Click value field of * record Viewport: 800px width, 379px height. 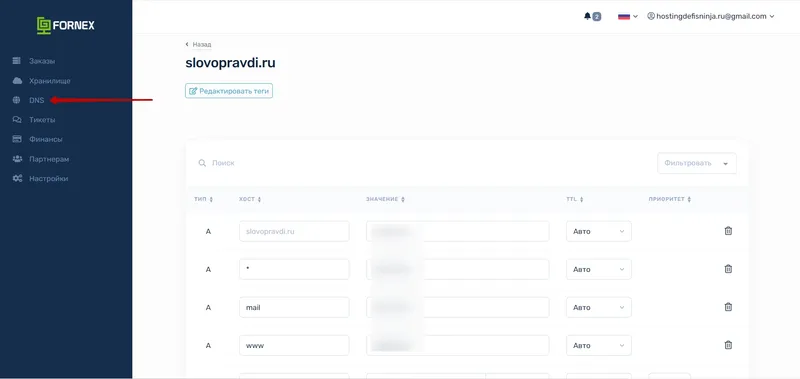(458, 269)
